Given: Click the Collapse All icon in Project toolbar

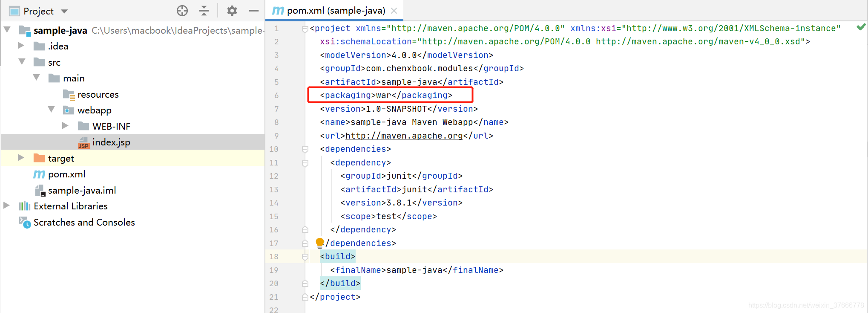Looking at the screenshot, I should tap(204, 11).
